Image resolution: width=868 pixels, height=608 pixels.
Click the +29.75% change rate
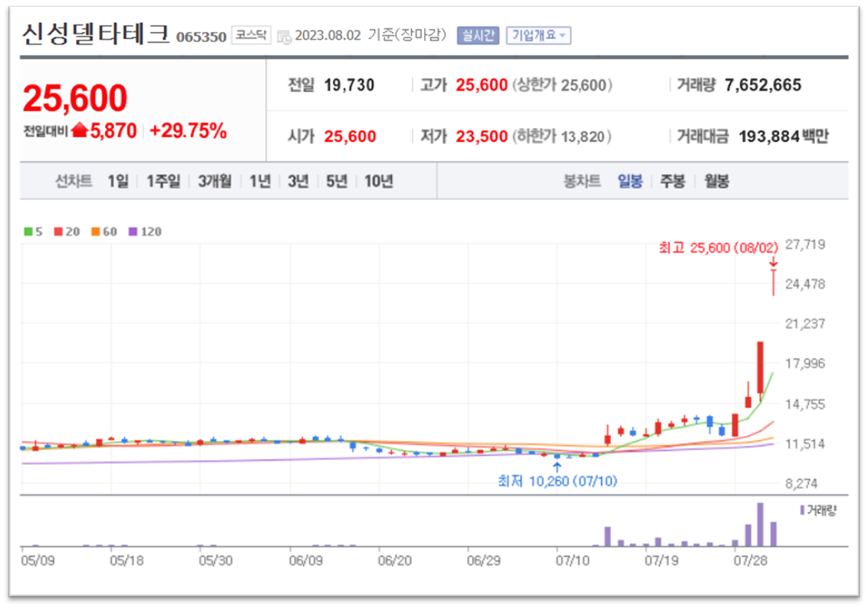[x=188, y=131]
